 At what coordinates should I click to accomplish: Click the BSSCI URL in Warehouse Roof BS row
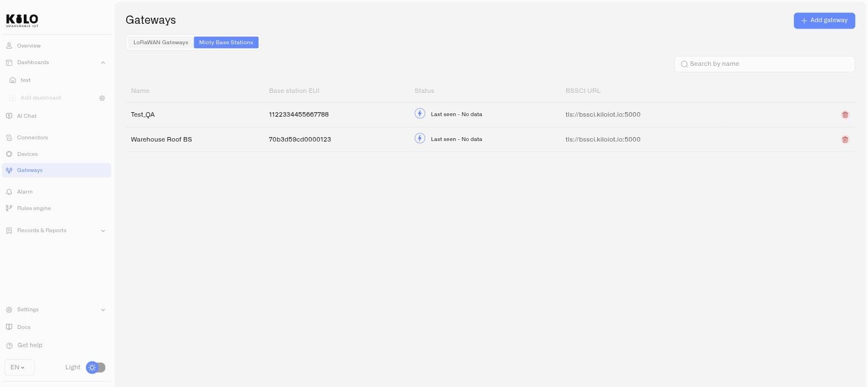603,139
